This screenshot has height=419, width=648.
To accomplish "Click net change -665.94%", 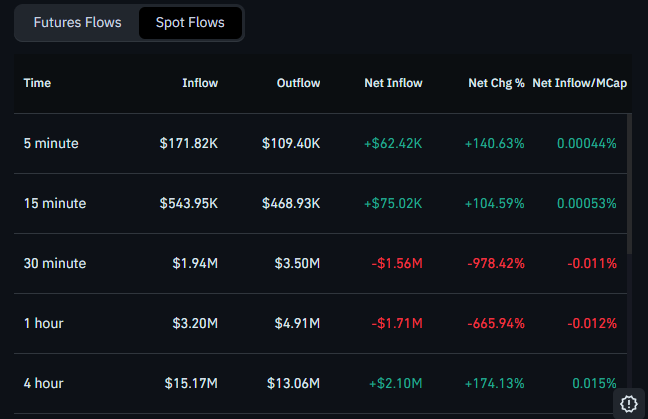I will pyautogui.click(x=496, y=323).
